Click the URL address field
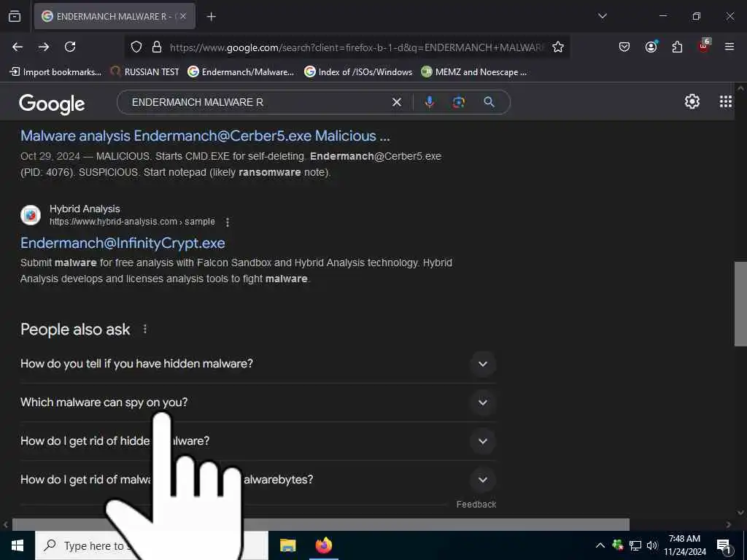 356,47
